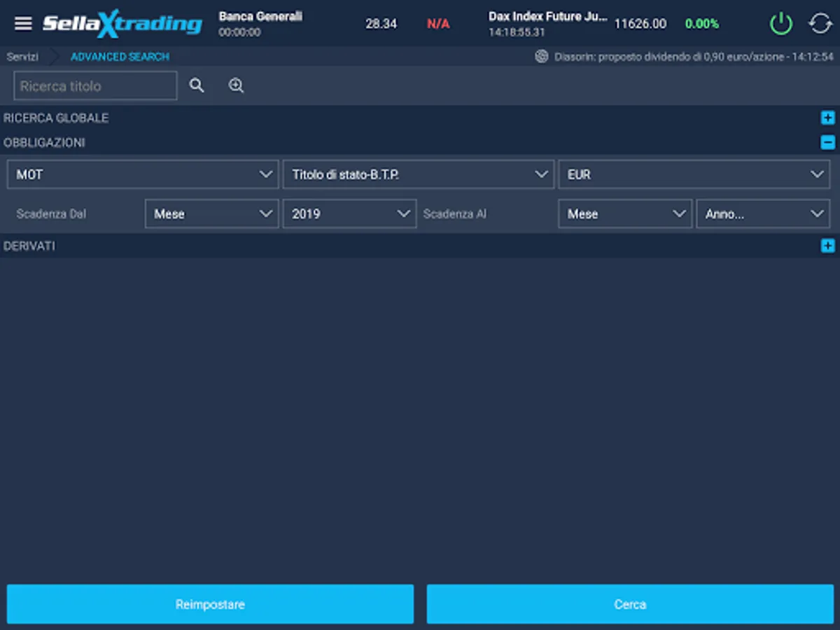Click the magnifier search icon
840x630 pixels.
click(x=197, y=86)
